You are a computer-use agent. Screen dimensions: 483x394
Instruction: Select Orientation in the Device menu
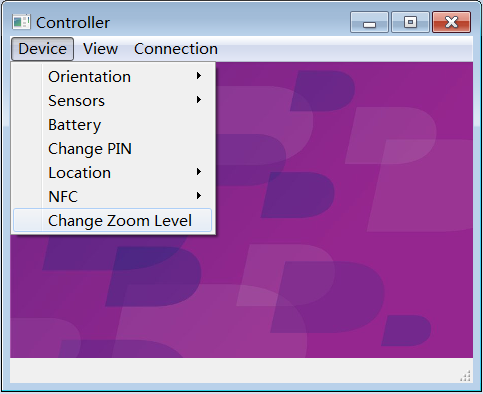point(112,77)
